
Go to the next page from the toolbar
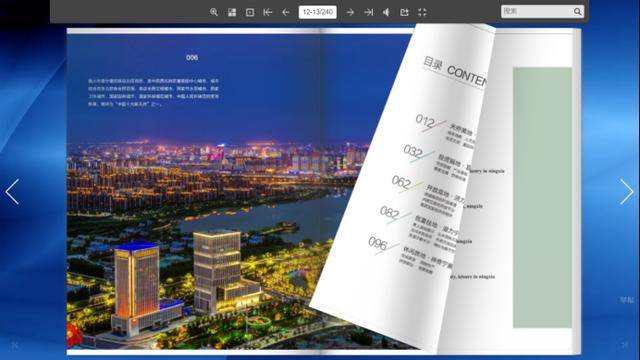pyautogui.click(x=350, y=12)
